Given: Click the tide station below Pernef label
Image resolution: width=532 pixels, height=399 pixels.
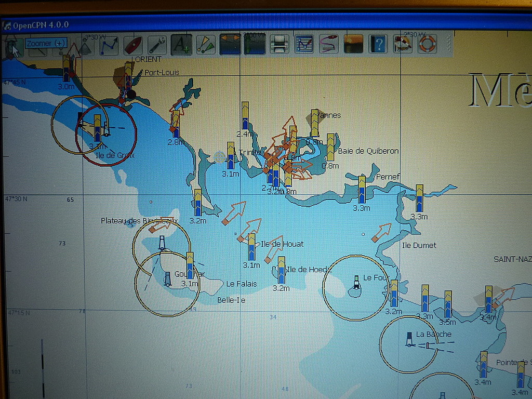Looking at the screenshot, I should [x=362, y=190].
